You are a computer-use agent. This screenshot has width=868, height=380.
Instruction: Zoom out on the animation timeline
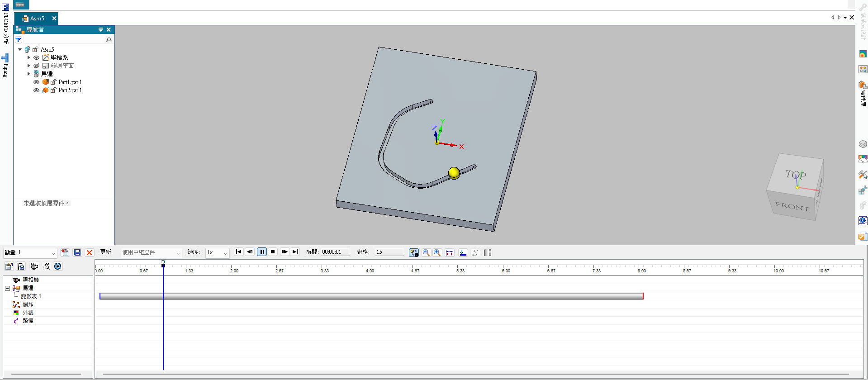[x=426, y=252]
